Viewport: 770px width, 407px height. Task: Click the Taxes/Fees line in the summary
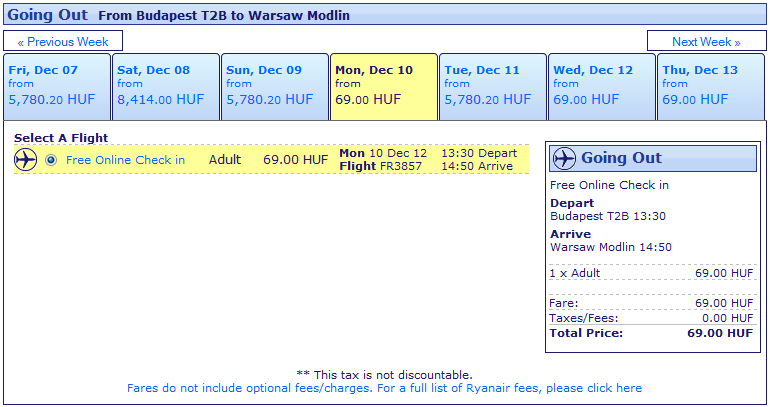651,318
